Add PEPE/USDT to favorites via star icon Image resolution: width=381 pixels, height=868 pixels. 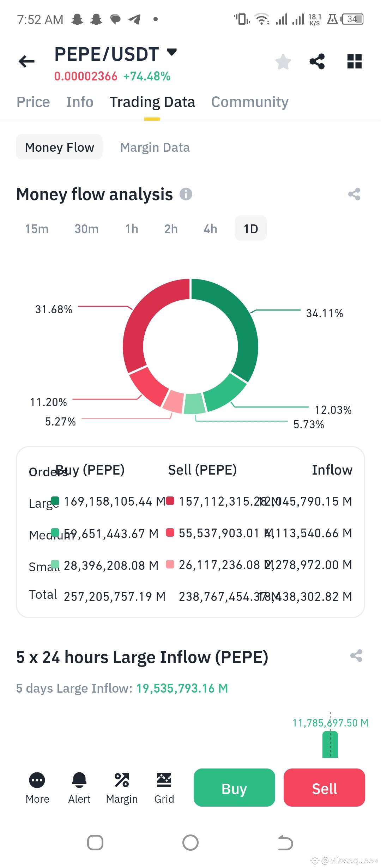[x=283, y=62]
